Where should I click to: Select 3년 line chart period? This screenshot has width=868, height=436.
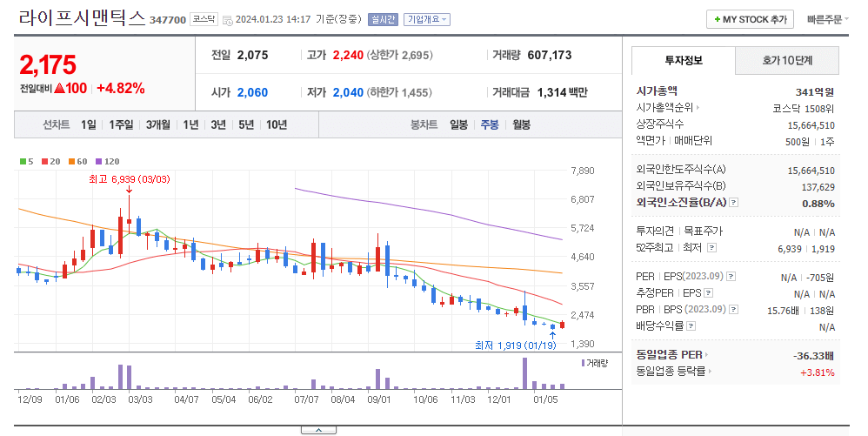218,124
